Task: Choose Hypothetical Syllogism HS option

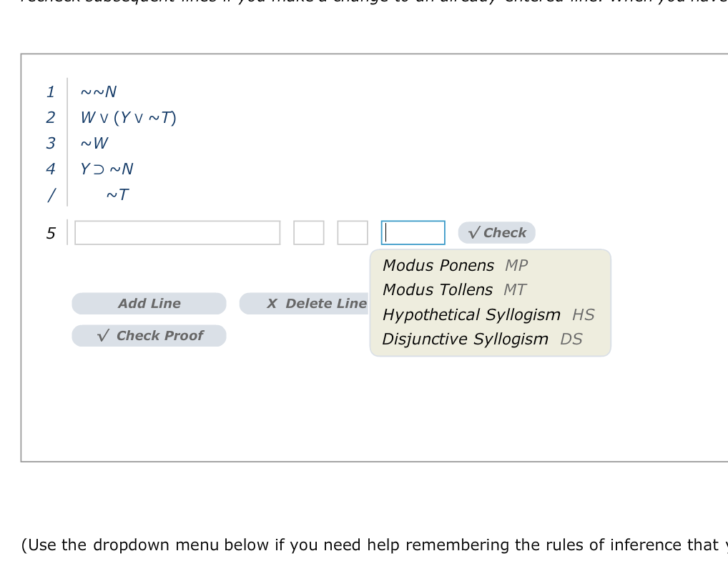Action: coord(472,314)
